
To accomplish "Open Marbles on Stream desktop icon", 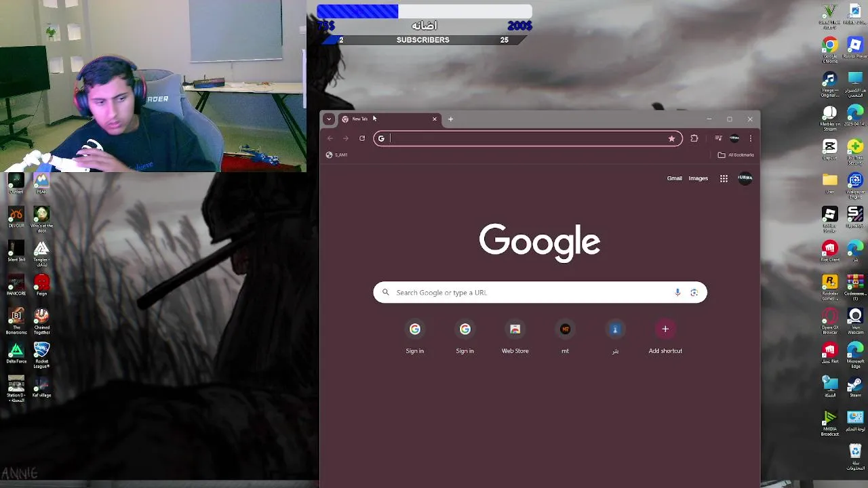I will tap(830, 117).
